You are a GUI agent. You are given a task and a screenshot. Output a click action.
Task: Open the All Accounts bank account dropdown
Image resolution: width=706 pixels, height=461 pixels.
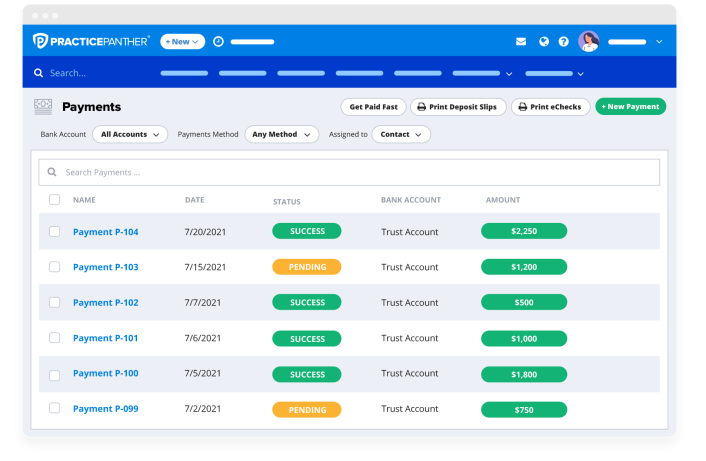point(130,134)
